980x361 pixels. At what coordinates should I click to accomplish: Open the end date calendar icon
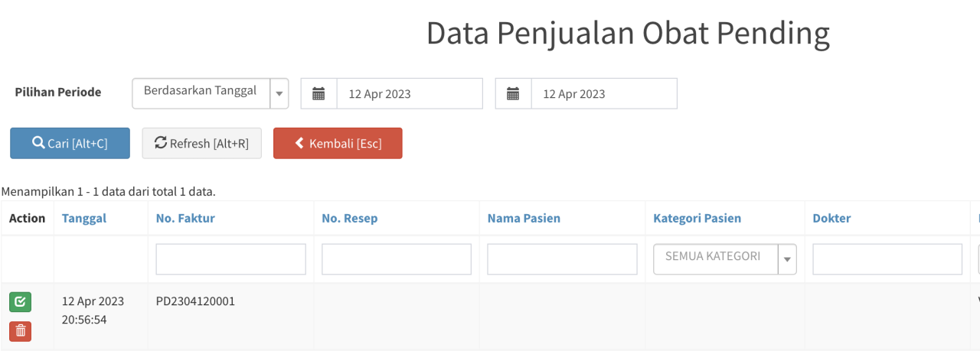point(514,93)
